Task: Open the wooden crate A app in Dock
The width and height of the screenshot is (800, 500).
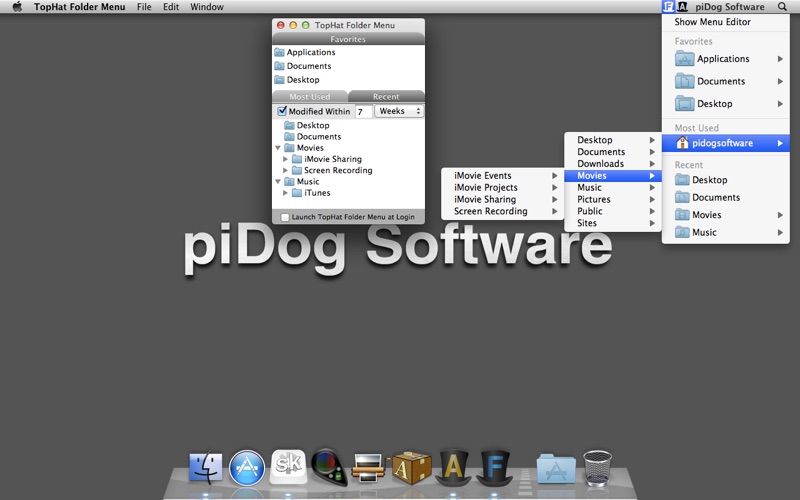Action: click(411, 467)
